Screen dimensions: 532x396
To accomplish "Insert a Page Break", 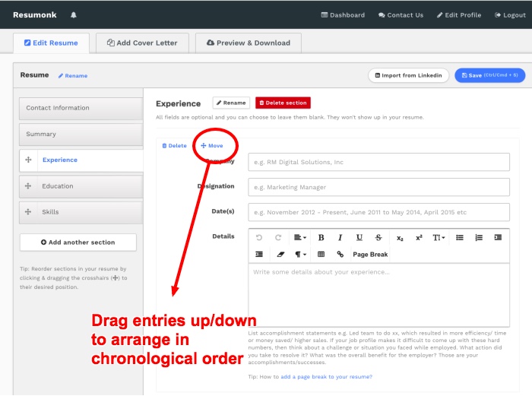I will pos(370,254).
